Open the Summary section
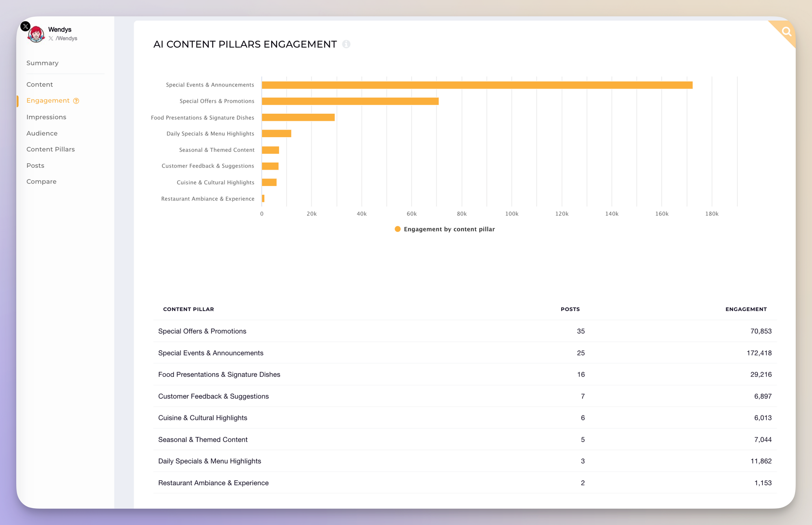The image size is (812, 525). pos(43,63)
